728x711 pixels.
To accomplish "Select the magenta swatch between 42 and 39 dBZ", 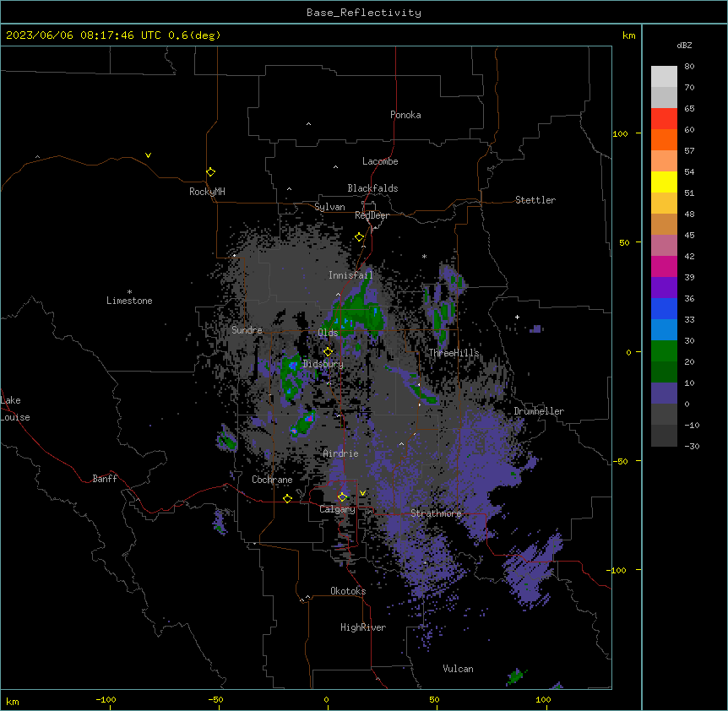I will 664,266.
